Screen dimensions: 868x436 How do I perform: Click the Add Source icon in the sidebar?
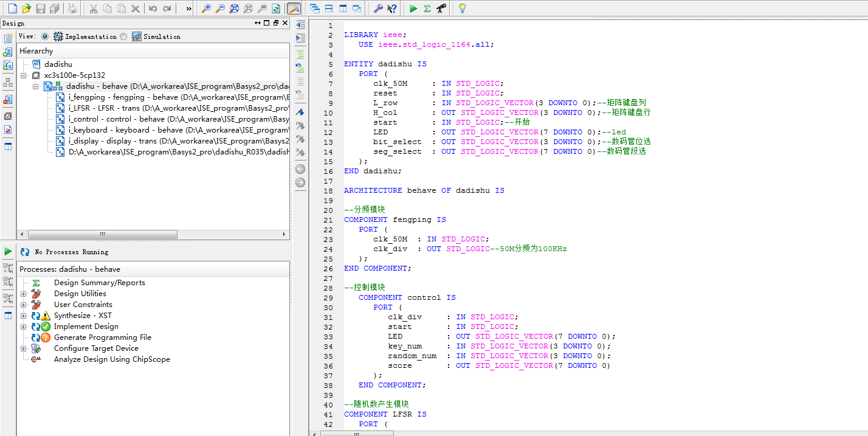(x=8, y=52)
